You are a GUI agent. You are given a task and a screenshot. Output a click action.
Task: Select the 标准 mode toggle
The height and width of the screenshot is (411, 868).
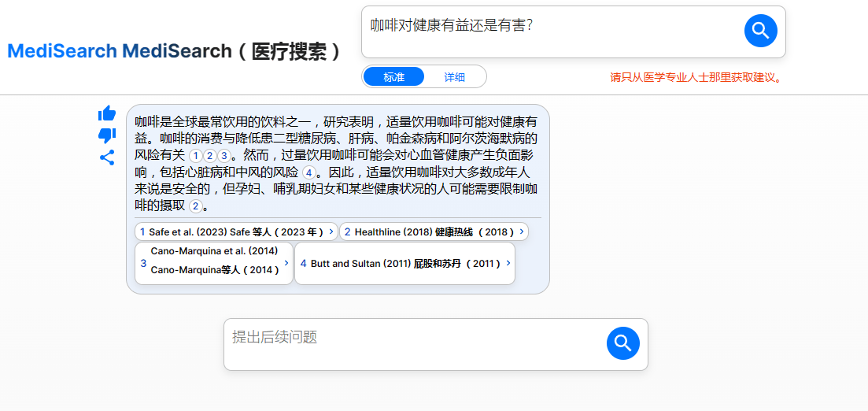(x=393, y=77)
